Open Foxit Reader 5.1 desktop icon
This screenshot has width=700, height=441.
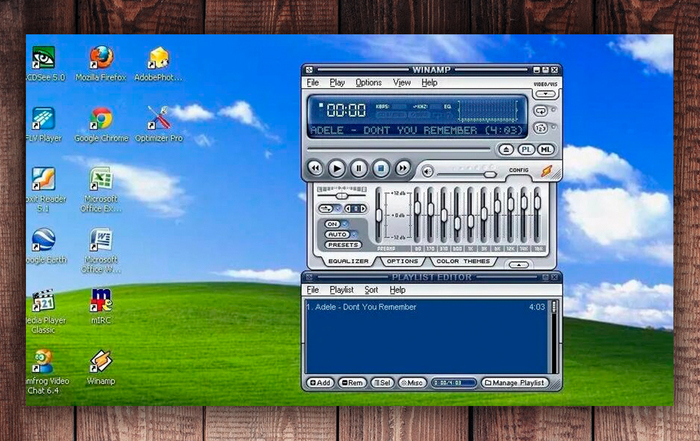point(45,189)
